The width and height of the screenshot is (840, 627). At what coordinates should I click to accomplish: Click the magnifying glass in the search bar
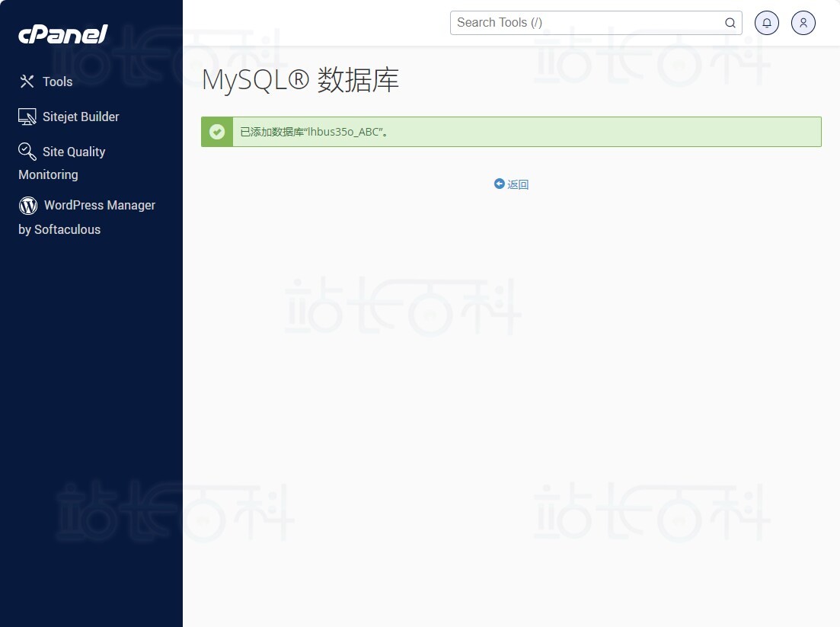point(730,23)
